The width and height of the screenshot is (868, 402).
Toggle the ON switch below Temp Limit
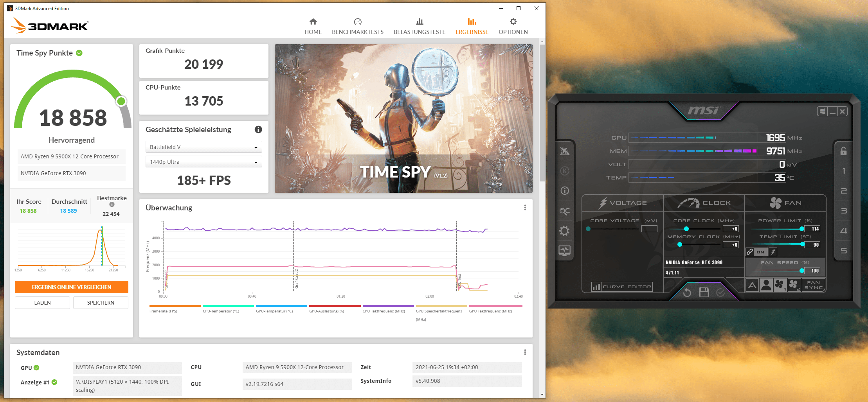(x=760, y=252)
